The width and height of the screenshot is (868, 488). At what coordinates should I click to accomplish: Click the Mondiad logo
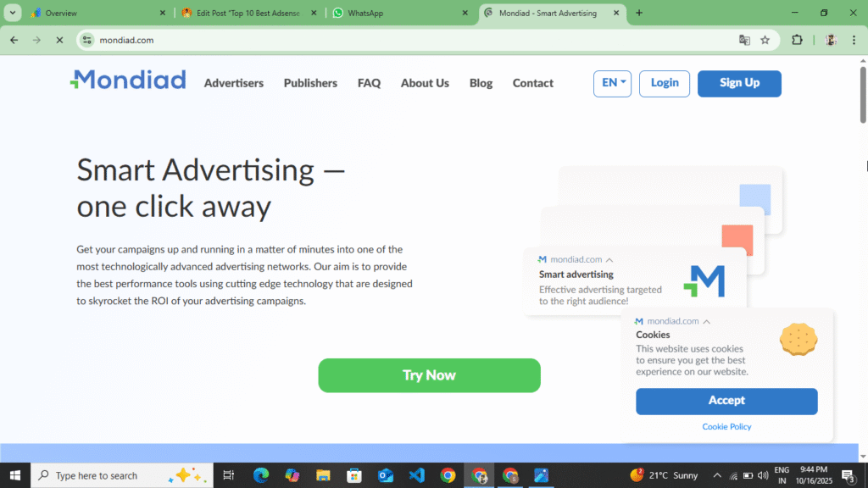tap(127, 80)
